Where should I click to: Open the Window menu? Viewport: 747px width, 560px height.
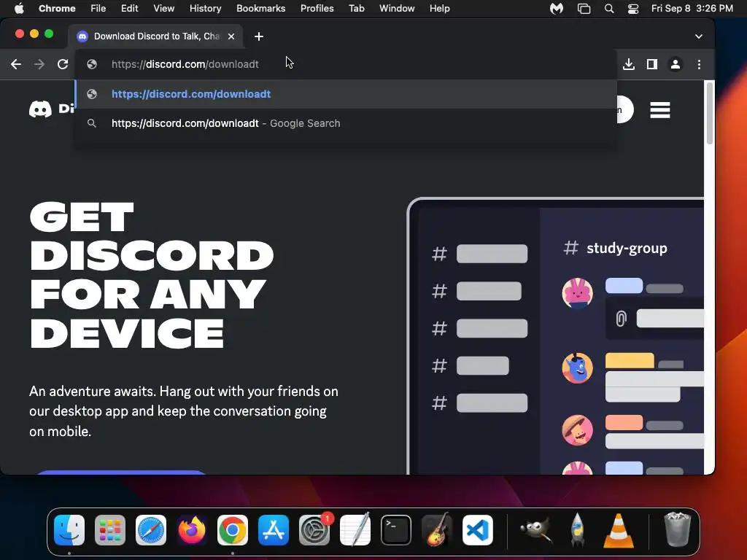pos(397,9)
